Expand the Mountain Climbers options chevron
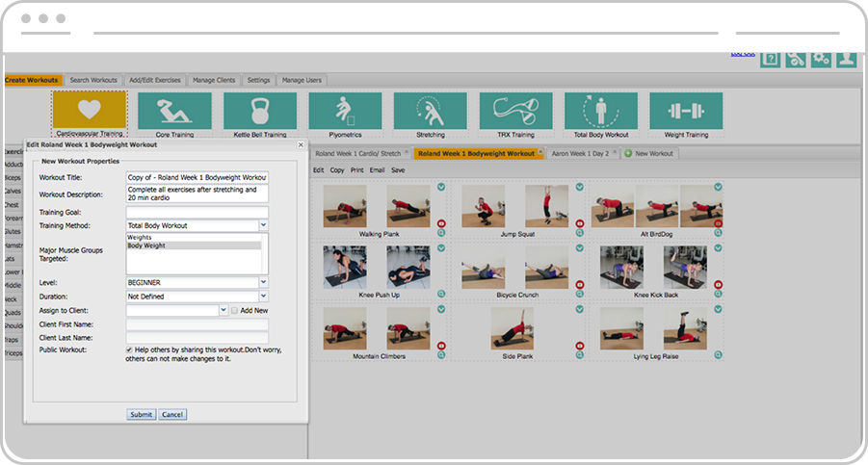868x465 pixels. pyautogui.click(x=441, y=309)
